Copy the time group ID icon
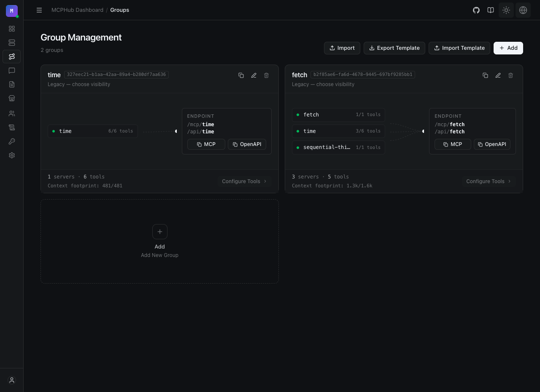The height and width of the screenshot is (392, 540). pyautogui.click(x=241, y=75)
